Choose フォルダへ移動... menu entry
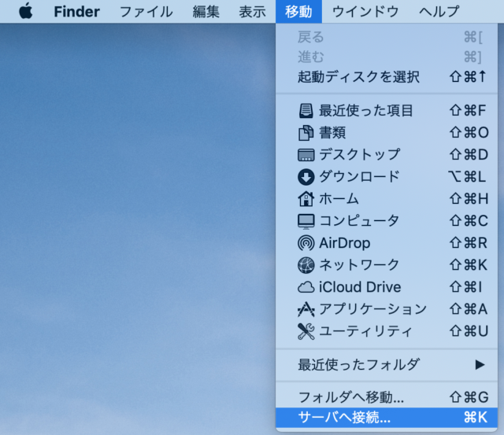This screenshot has width=504, height=435. (x=387, y=397)
